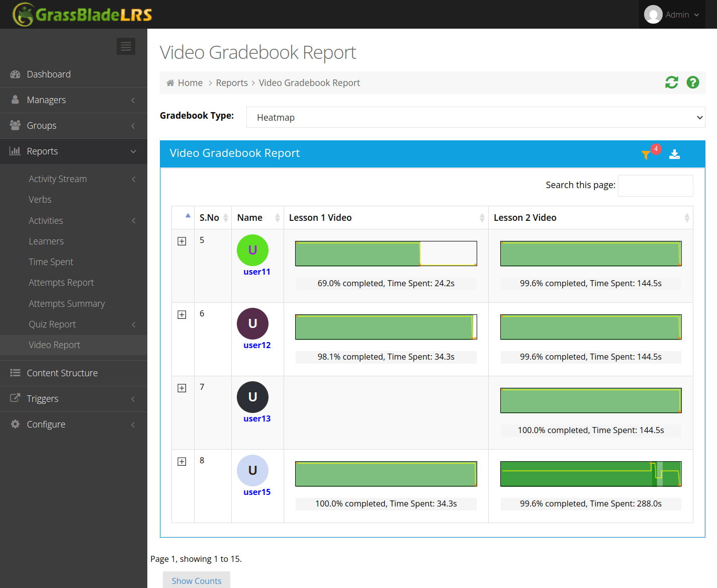The width and height of the screenshot is (717, 588).
Task: Select the Video Report menu item
Action: [73, 345]
